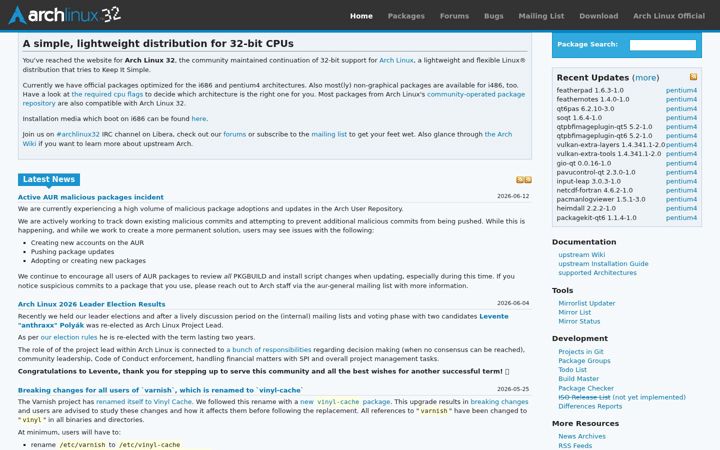Click the first RSS icon beside Latest News
Image resolution: width=720 pixels, height=450 pixels.
(x=520, y=180)
